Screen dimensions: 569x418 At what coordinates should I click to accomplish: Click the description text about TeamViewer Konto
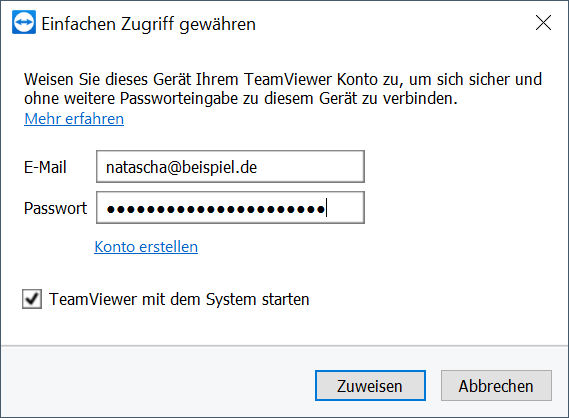point(283,89)
